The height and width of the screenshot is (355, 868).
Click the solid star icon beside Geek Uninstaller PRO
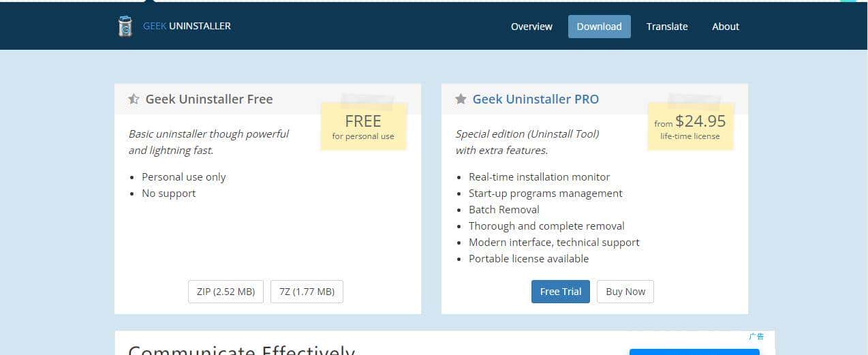coord(461,99)
